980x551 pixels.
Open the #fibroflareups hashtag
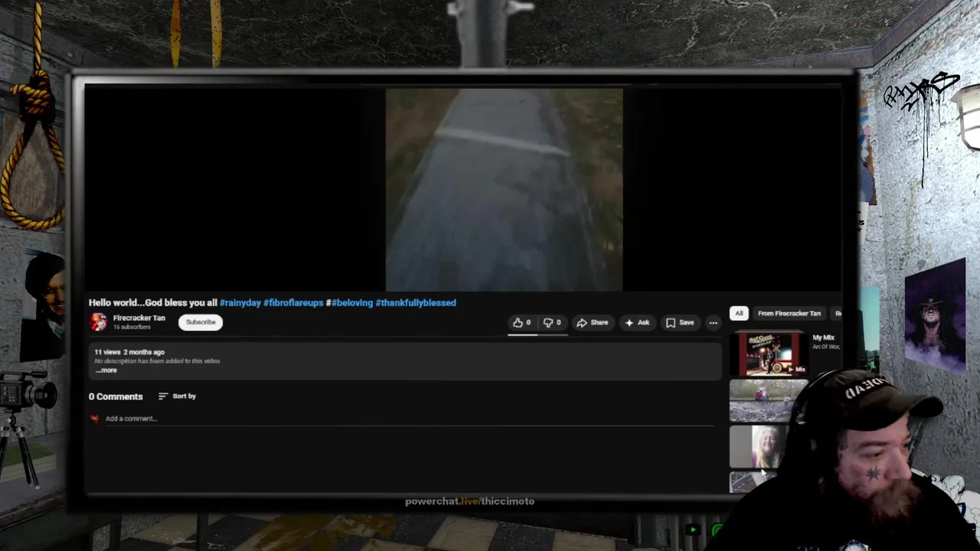(x=293, y=303)
